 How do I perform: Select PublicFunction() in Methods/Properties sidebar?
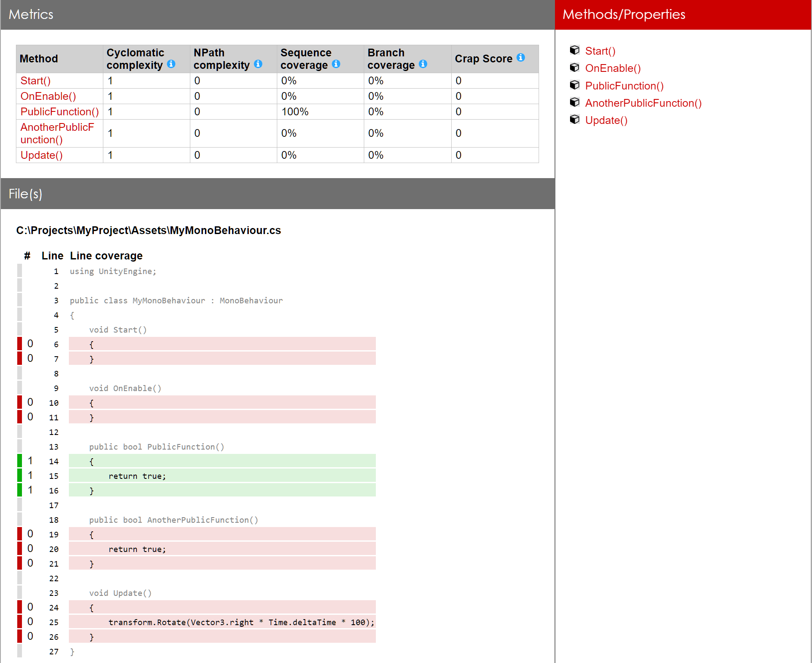coord(624,86)
